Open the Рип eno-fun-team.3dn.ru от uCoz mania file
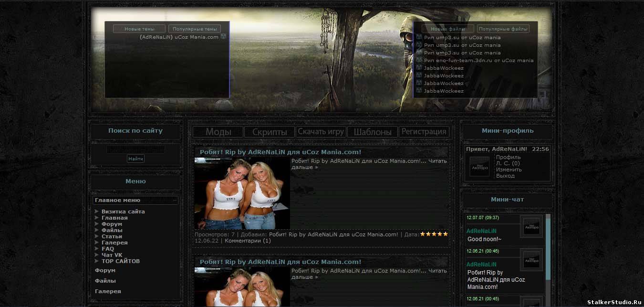The height and width of the screenshot is (307, 644). tap(479, 60)
